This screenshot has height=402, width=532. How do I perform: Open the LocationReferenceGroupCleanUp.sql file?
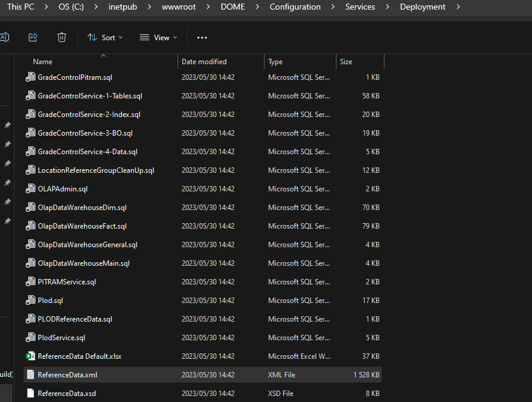[95, 170]
